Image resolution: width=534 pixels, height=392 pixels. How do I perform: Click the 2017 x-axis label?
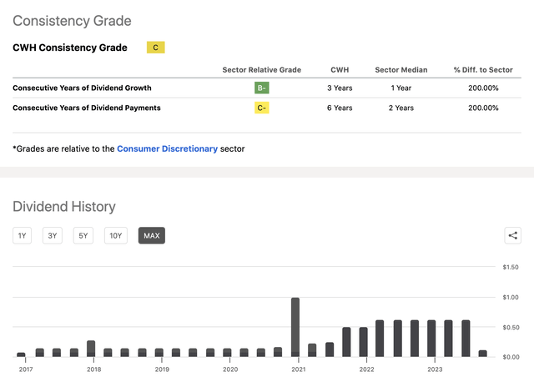click(x=26, y=369)
